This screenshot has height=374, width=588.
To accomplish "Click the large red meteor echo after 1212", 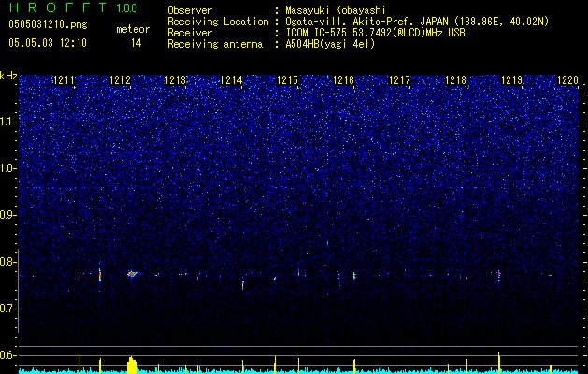I will [x=133, y=274].
